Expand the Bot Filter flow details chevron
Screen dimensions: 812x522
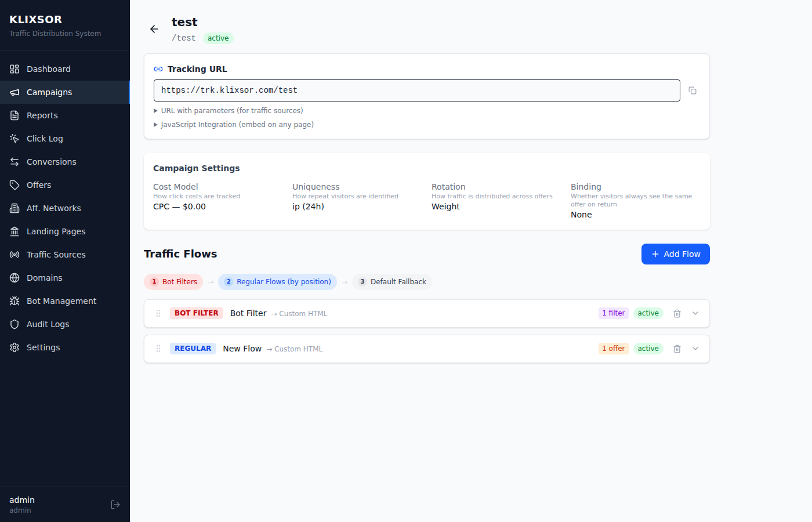pyautogui.click(x=695, y=313)
